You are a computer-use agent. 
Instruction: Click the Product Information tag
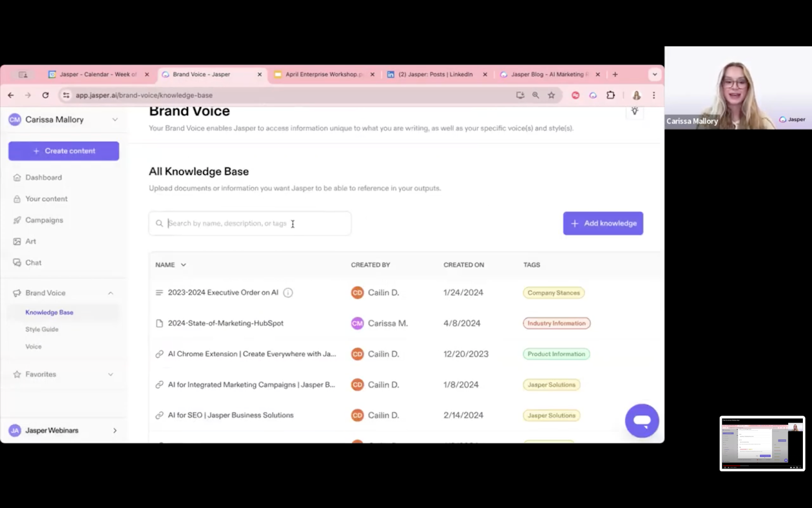(x=556, y=354)
